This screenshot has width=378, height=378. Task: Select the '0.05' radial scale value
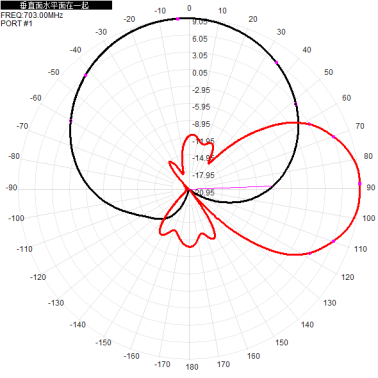(x=200, y=73)
